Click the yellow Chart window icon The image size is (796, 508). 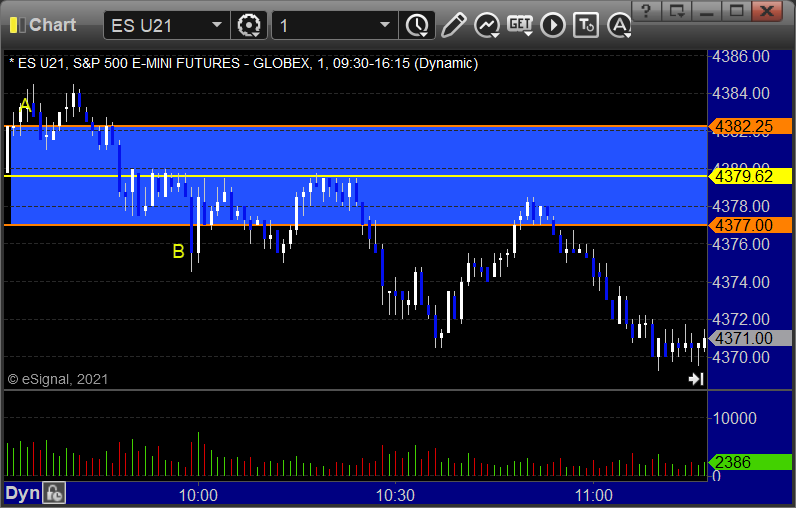coord(17,25)
